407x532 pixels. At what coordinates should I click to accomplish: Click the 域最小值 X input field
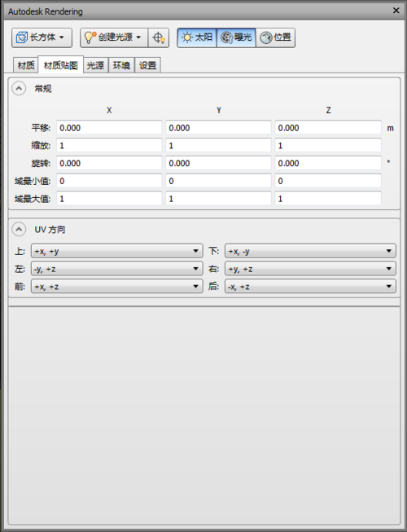pyautogui.click(x=109, y=181)
